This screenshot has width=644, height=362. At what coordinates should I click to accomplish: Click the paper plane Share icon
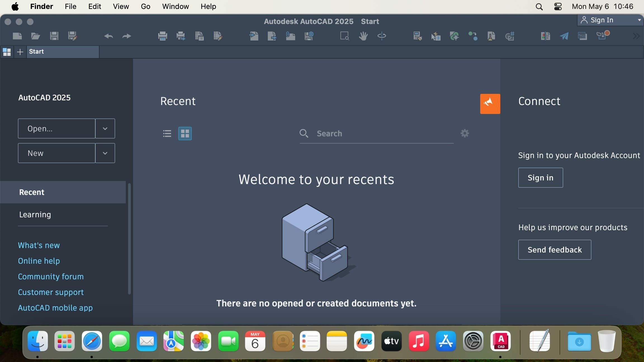[x=564, y=36]
